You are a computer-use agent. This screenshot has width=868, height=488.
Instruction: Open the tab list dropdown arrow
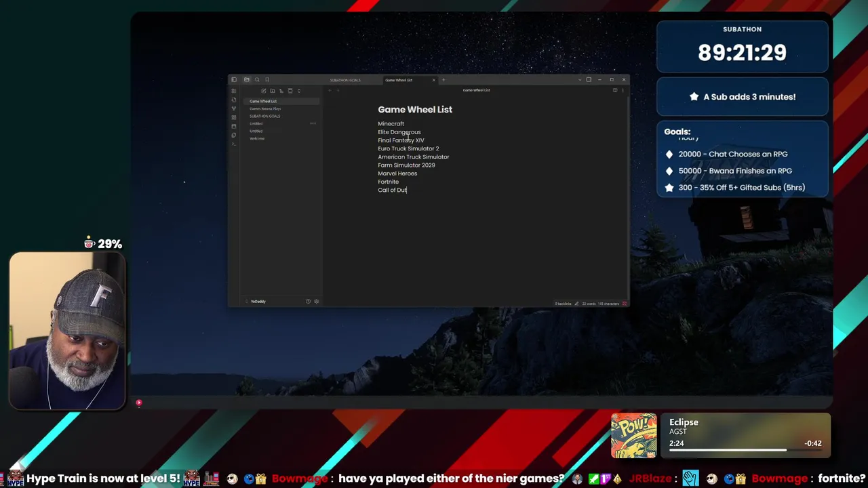(x=580, y=80)
